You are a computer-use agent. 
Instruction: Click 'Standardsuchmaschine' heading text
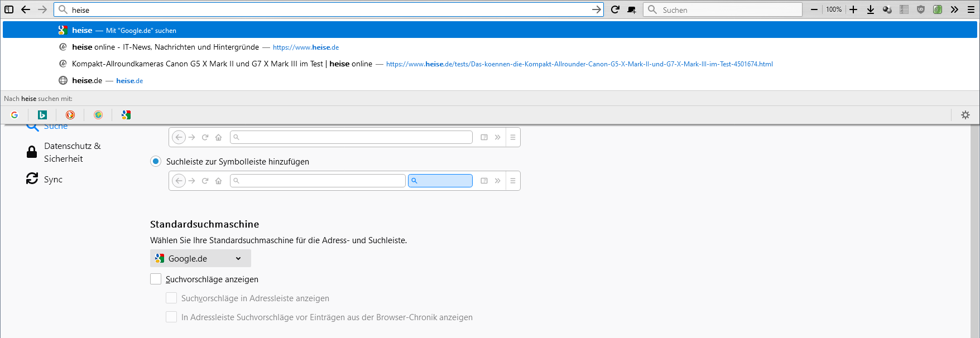205,224
